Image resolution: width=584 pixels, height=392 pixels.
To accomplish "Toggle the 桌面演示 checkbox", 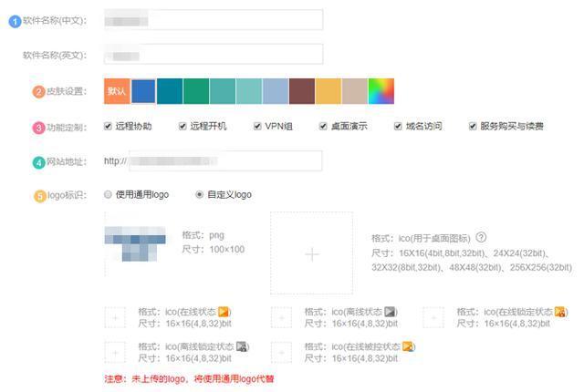I will (323, 127).
